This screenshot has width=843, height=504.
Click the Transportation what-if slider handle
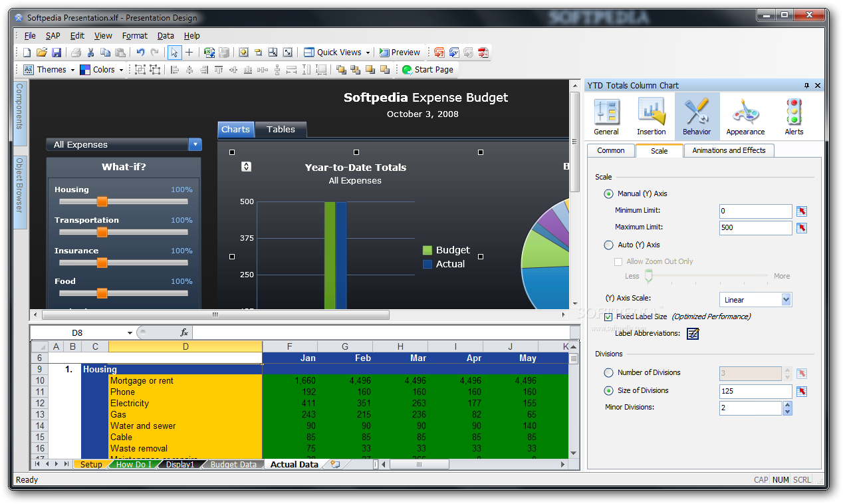click(x=102, y=232)
